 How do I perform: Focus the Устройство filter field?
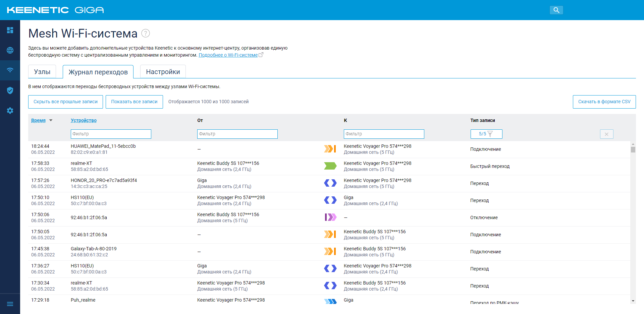(111, 134)
